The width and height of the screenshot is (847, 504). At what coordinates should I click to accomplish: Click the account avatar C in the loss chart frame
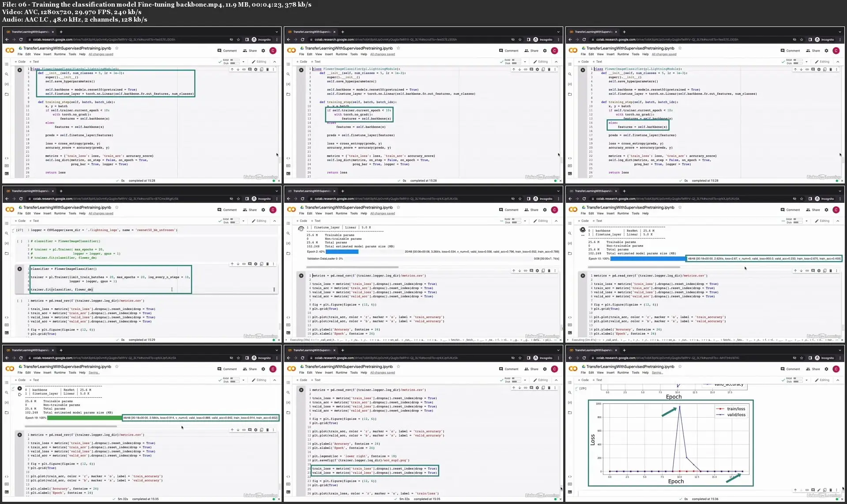(836, 369)
